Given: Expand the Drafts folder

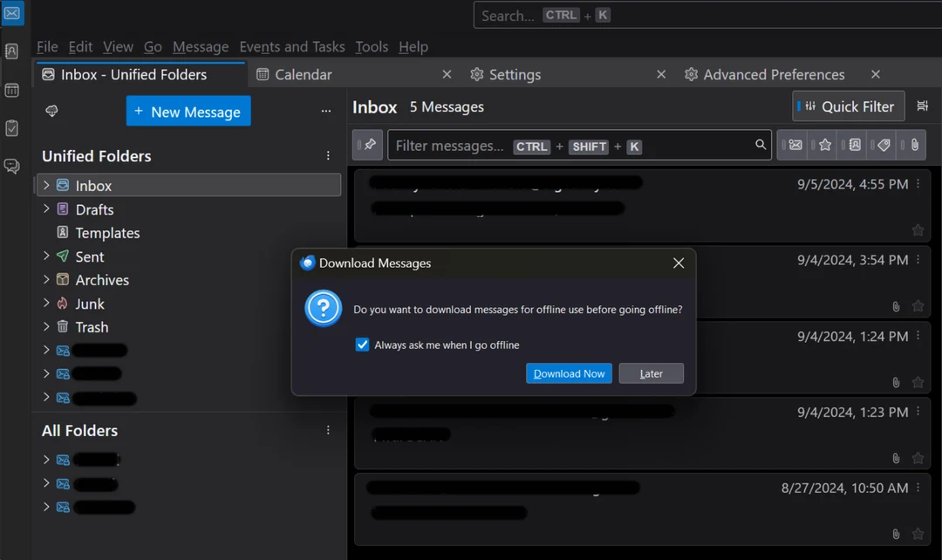Looking at the screenshot, I should click(x=45, y=209).
